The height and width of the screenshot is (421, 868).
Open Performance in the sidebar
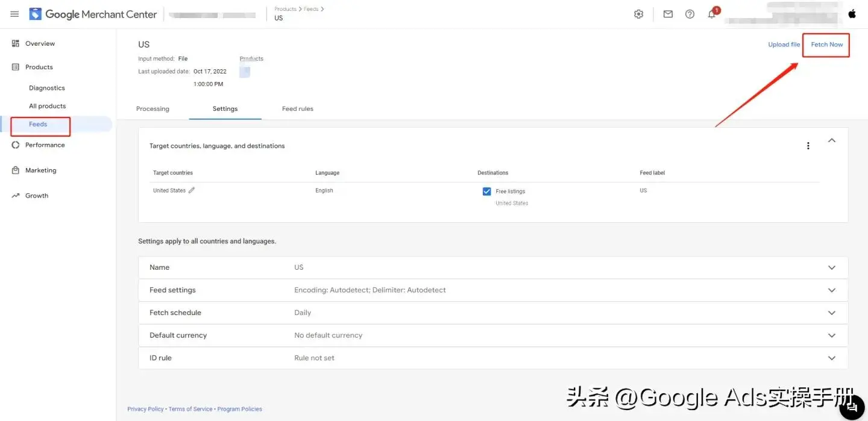[x=45, y=145]
